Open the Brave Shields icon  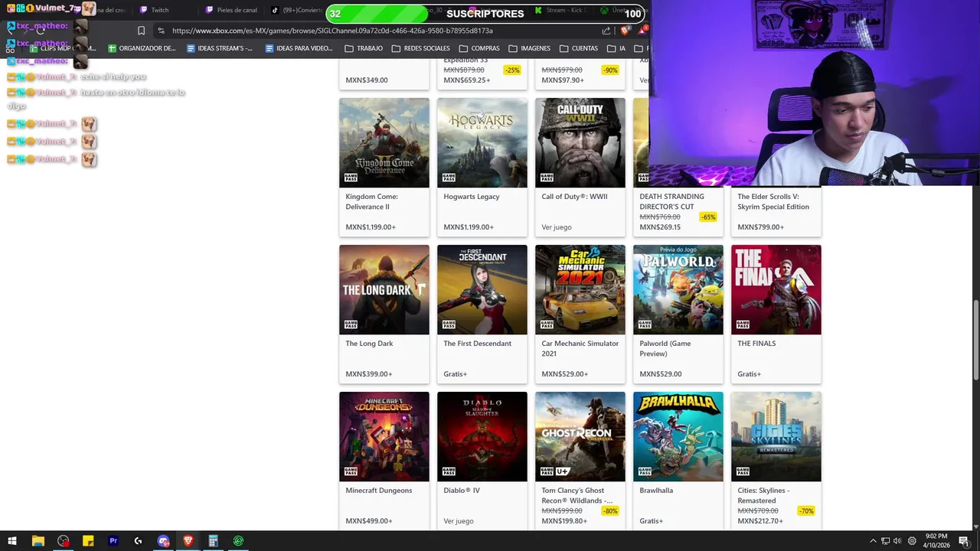point(626,31)
